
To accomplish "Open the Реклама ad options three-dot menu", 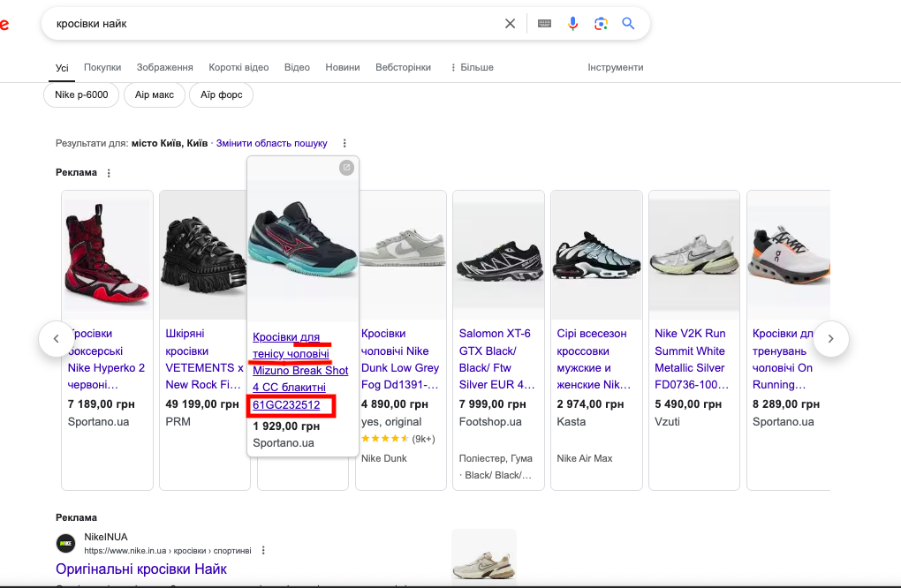I will coord(109,173).
